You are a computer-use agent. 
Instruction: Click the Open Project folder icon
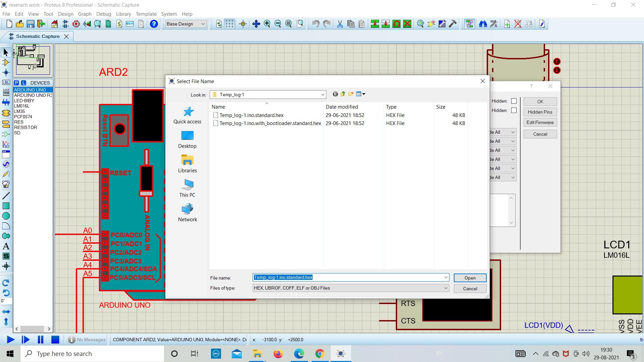click(x=20, y=24)
